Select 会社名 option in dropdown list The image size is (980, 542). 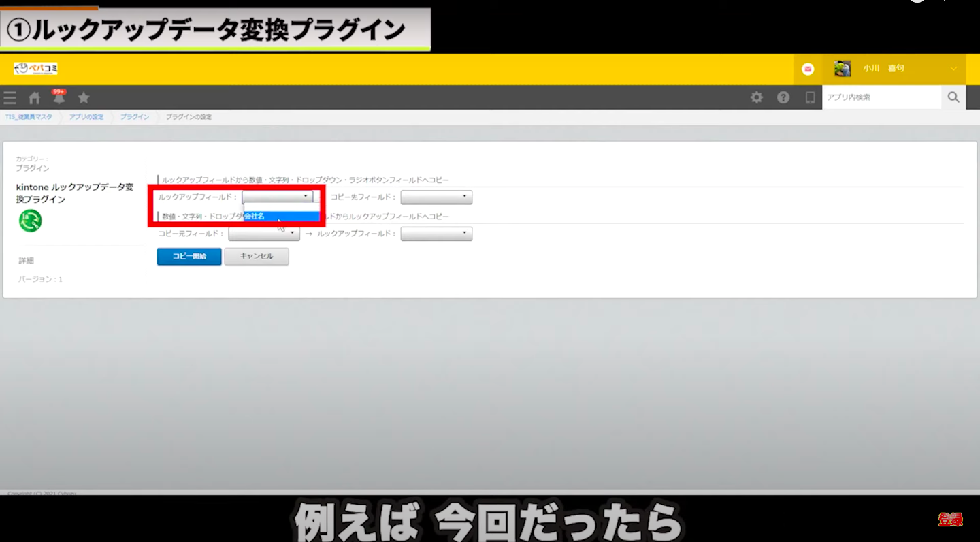pos(281,216)
